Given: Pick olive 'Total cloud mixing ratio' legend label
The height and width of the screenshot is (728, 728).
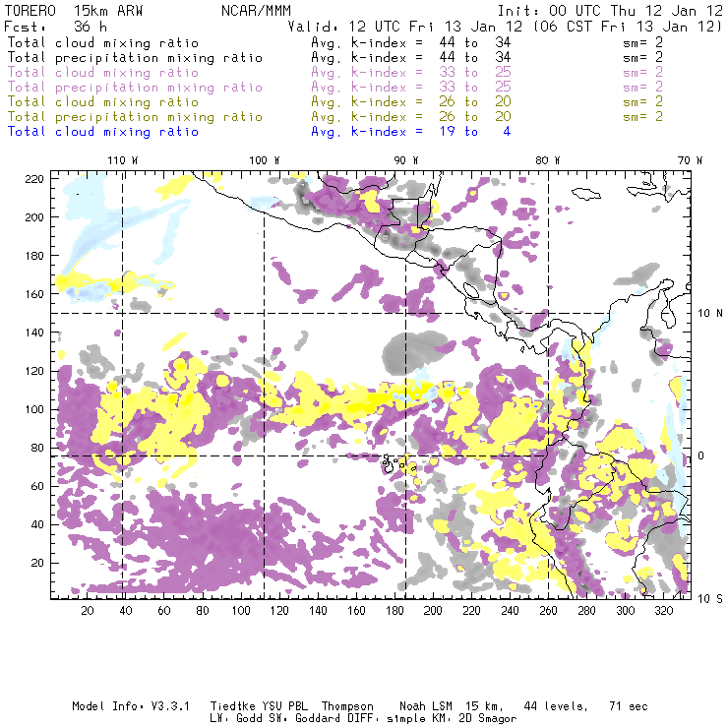Looking at the screenshot, I should coord(103,102).
